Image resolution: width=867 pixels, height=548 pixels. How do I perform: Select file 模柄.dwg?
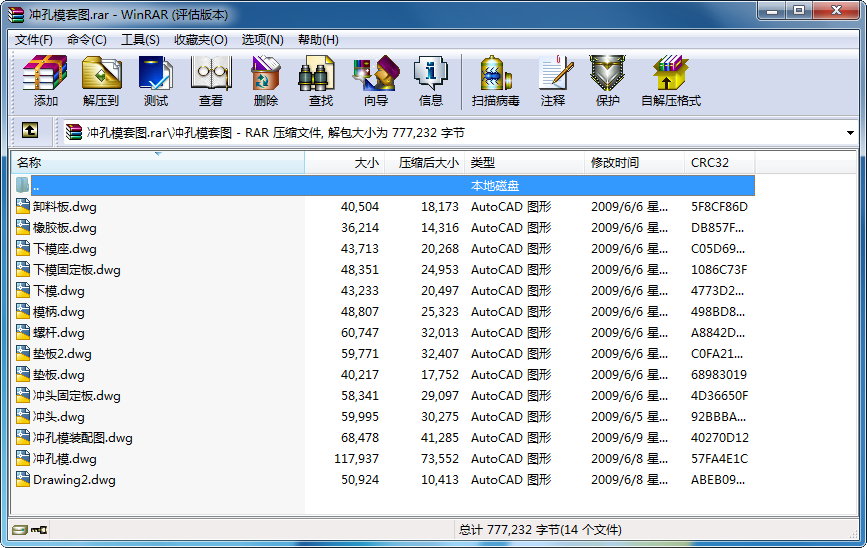59,312
